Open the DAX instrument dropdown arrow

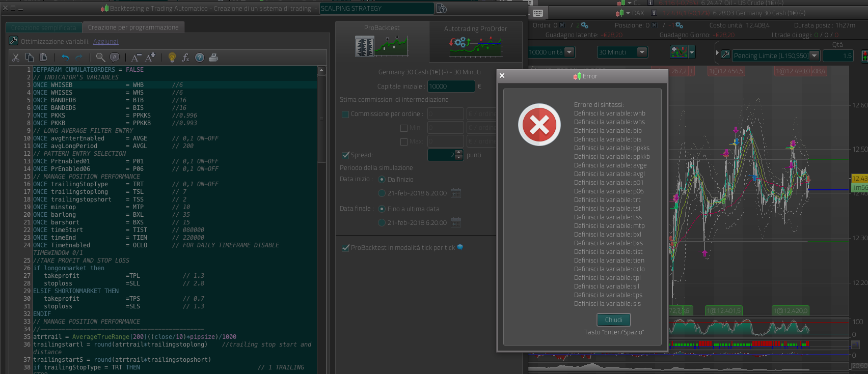(628, 13)
